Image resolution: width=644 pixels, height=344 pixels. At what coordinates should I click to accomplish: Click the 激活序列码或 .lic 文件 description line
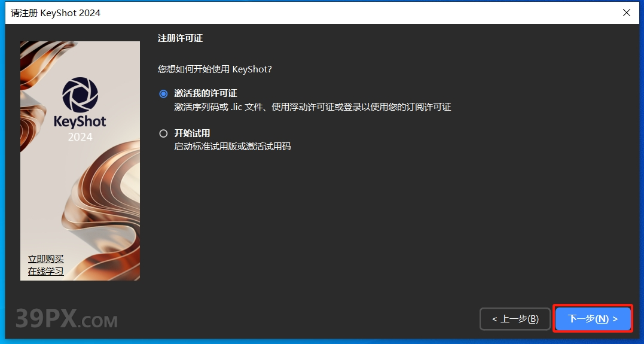[x=312, y=107]
